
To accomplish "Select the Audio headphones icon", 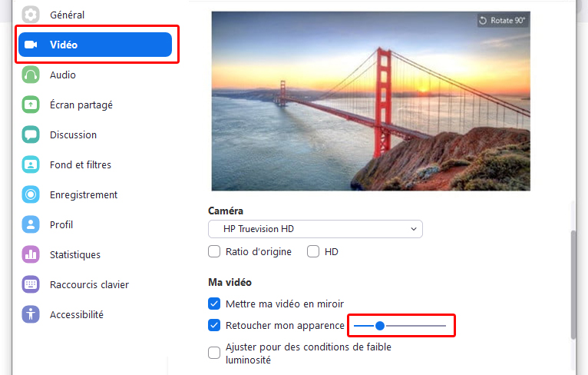I will (x=31, y=75).
